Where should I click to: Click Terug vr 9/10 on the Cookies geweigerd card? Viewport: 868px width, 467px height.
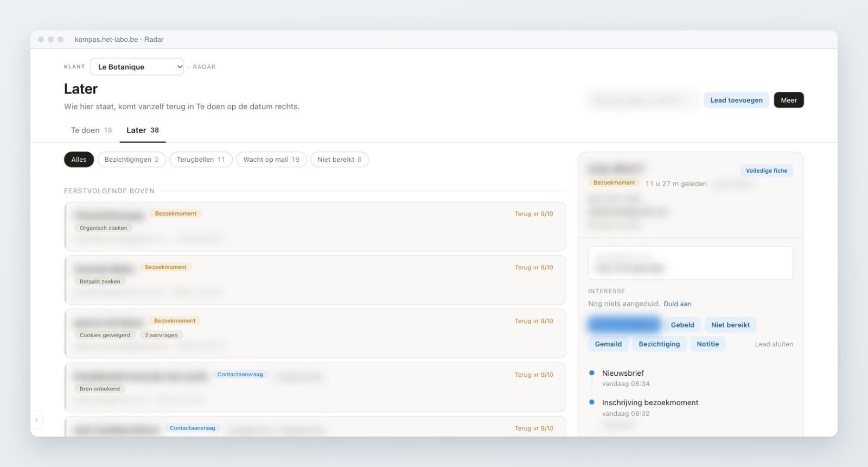click(x=534, y=321)
